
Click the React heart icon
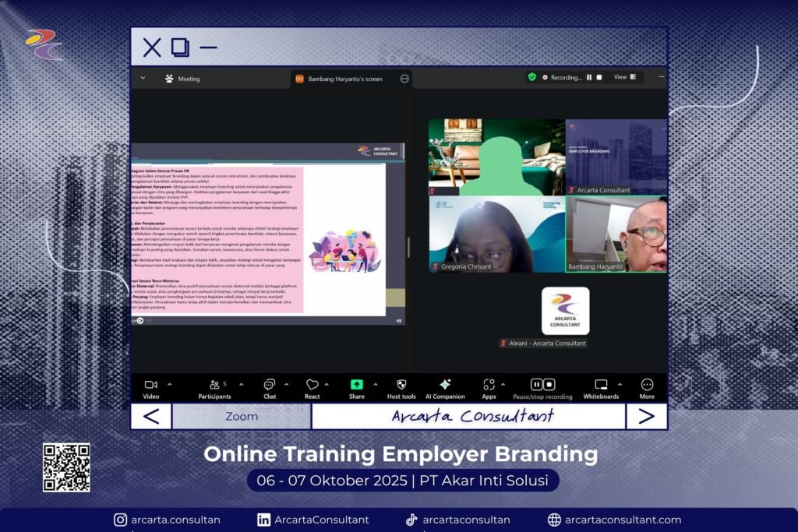click(x=312, y=385)
